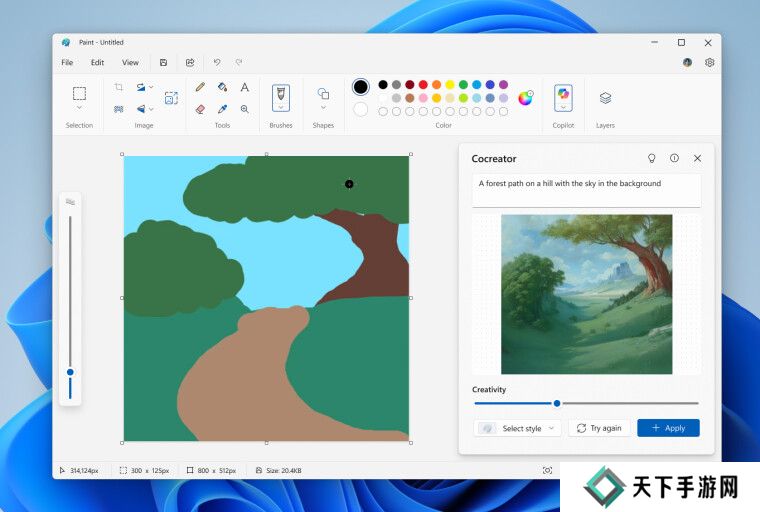Choose the Fill bucket tool
Viewport: 760px width, 512px height.
click(222, 87)
